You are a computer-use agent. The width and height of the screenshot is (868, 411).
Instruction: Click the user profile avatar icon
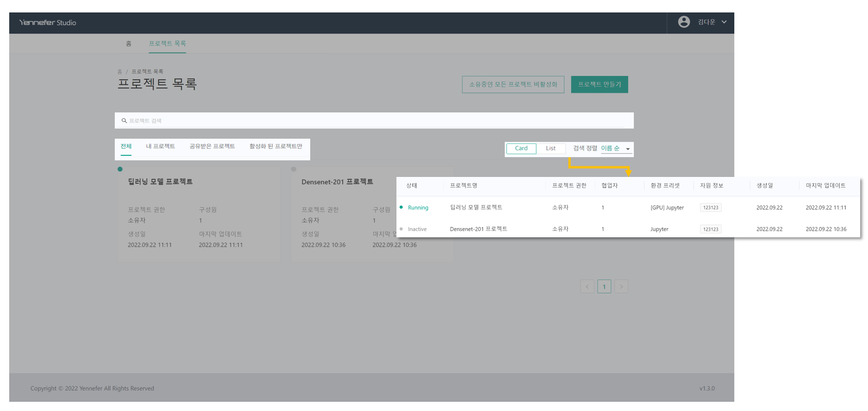pyautogui.click(x=684, y=22)
